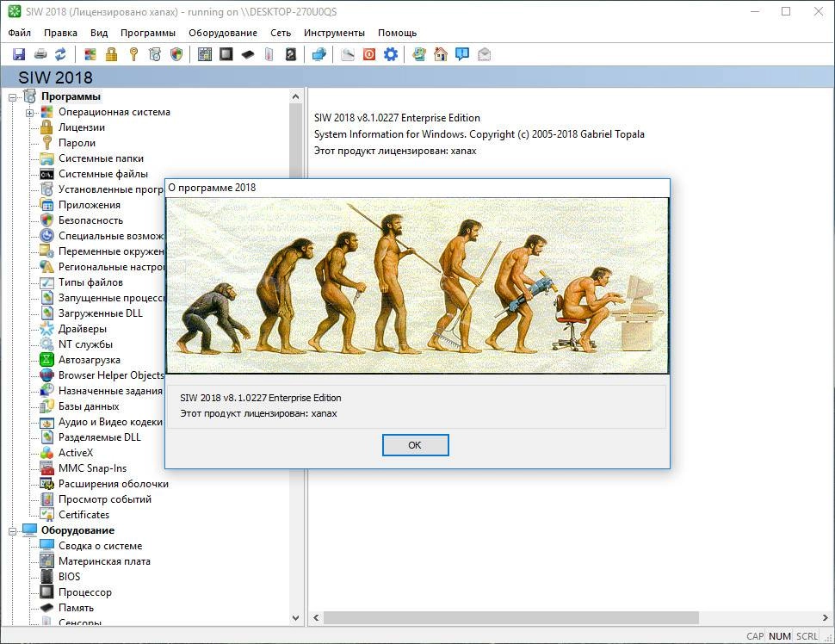Open the Сеть menu
Screen dimensions: 835x644
(x=281, y=33)
